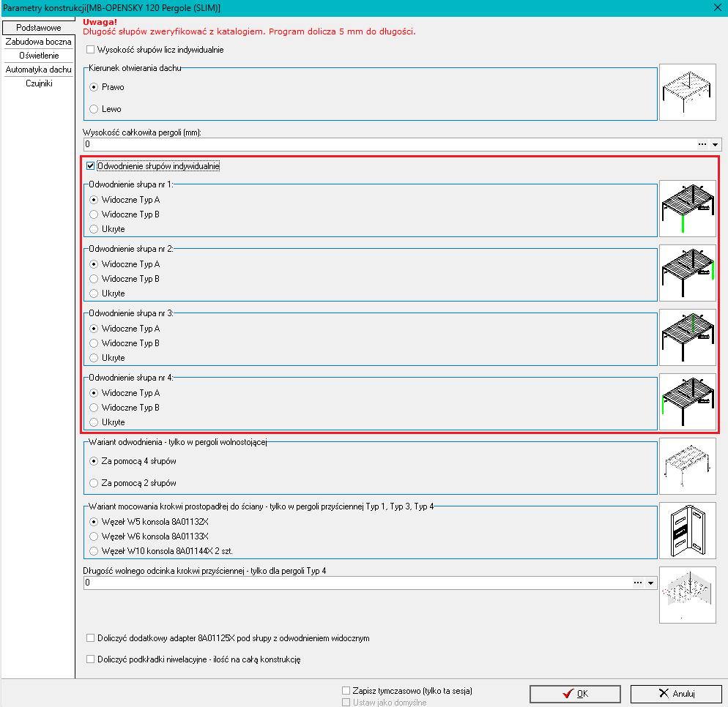Image resolution: width=728 pixels, height=707 pixels.
Task: Click the drainage variant pergola preview image
Action: coord(687,466)
